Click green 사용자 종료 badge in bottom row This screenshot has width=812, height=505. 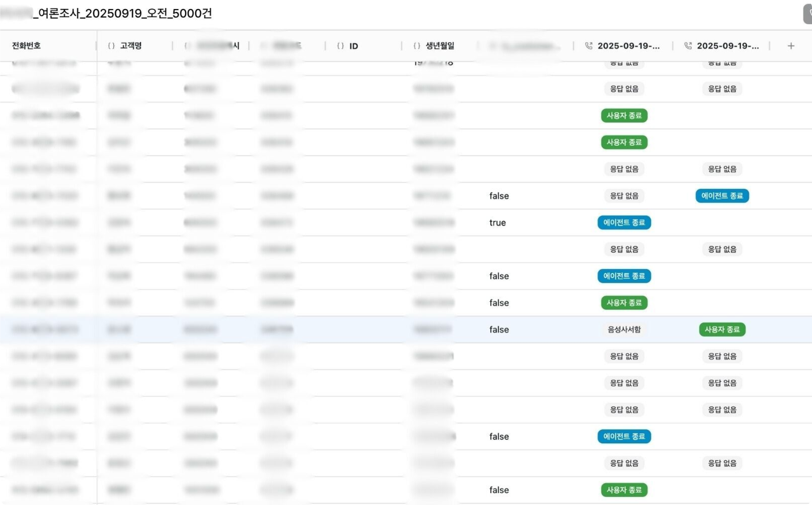(x=624, y=490)
